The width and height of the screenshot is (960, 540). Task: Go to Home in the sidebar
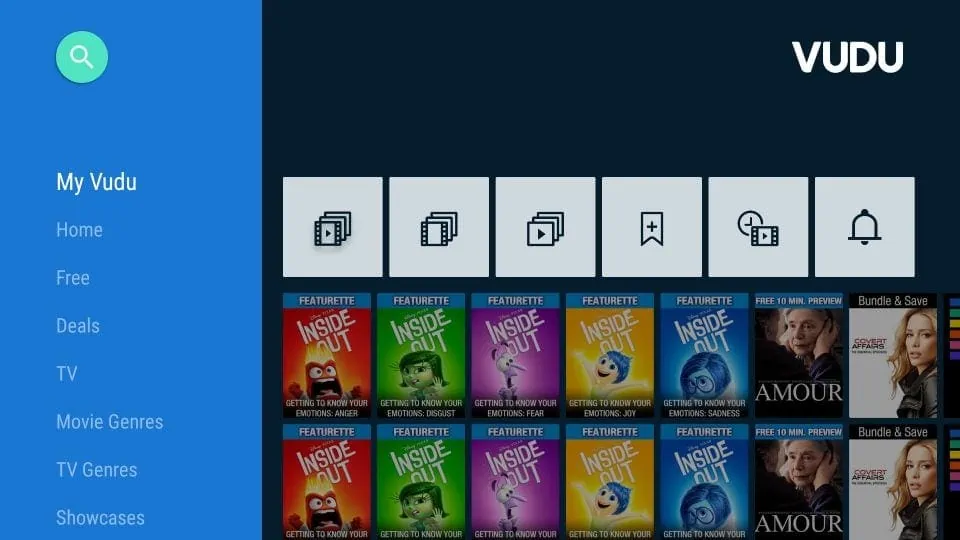click(80, 230)
